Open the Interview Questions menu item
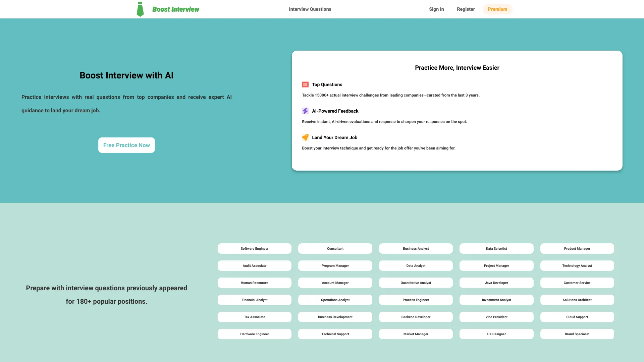Image resolution: width=644 pixels, height=362 pixels. (x=310, y=9)
